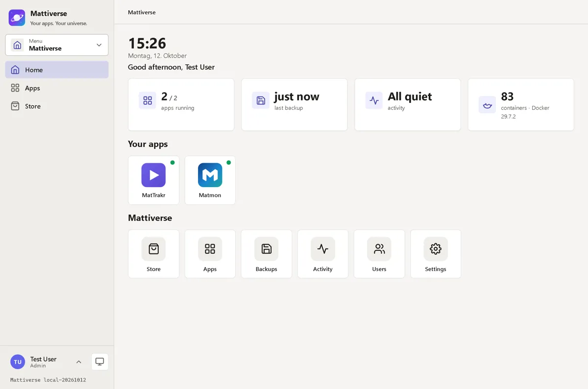Viewport: 588px width, 389px height.
Task: Open the Users tile
Action: (x=379, y=254)
